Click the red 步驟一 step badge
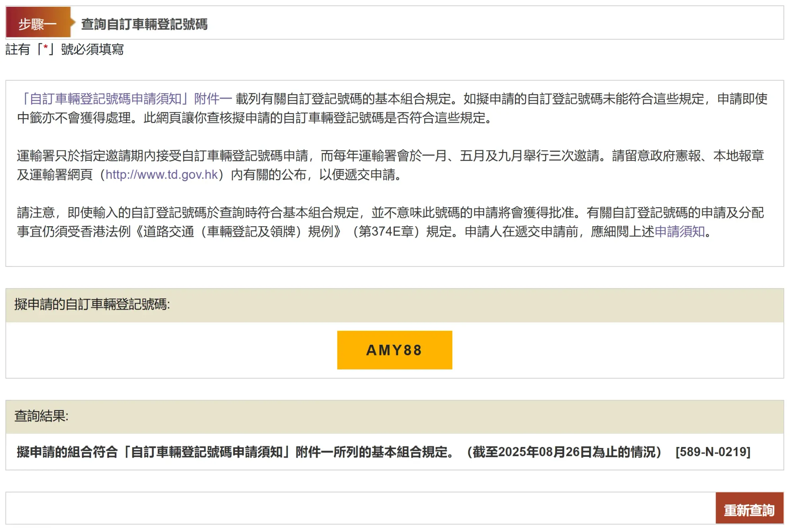Image resolution: width=795 pixels, height=532 pixels. (x=37, y=24)
